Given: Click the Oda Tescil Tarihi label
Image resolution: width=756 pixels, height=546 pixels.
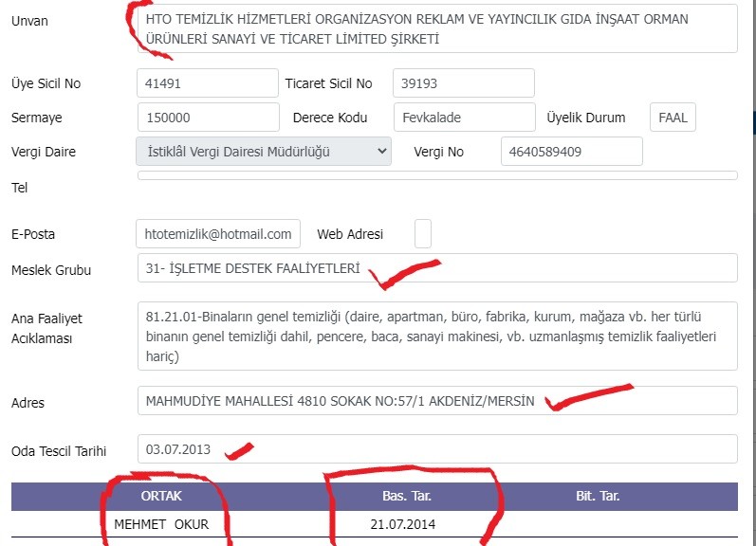Looking at the screenshot, I should pos(59,451).
